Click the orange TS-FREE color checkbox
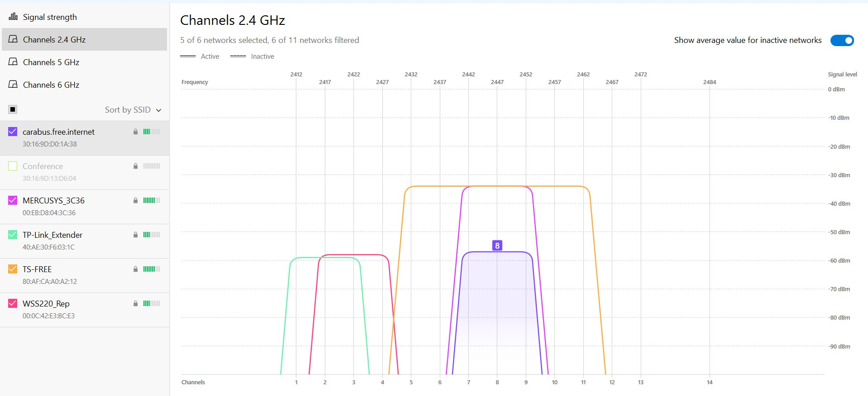 click(13, 269)
